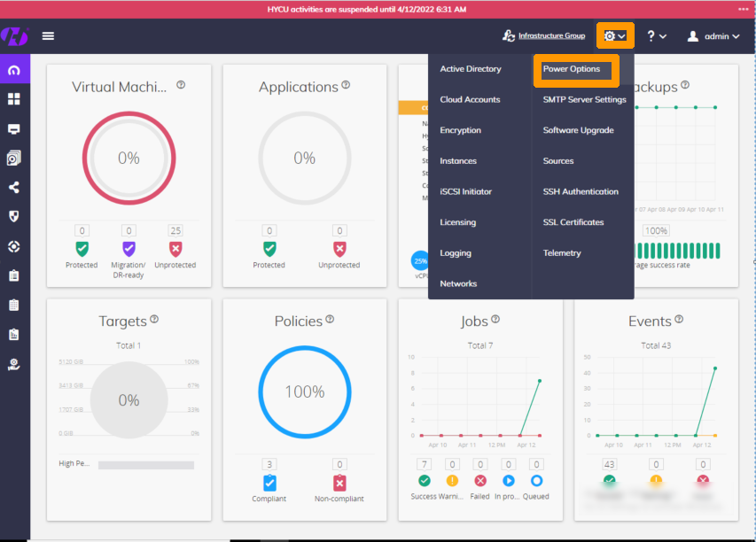Image resolution: width=756 pixels, height=542 pixels.
Task: Click the blue Compliant policies icon
Action: pyautogui.click(x=269, y=483)
